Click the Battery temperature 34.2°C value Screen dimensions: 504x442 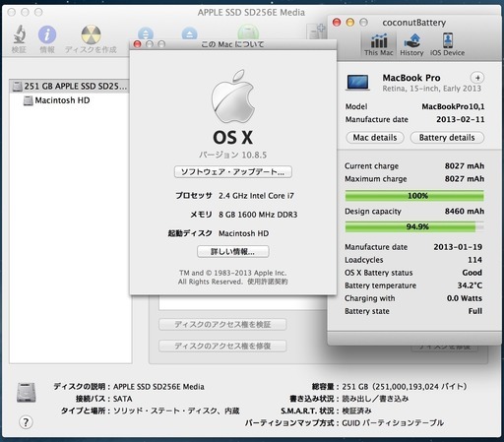(x=470, y=285)
